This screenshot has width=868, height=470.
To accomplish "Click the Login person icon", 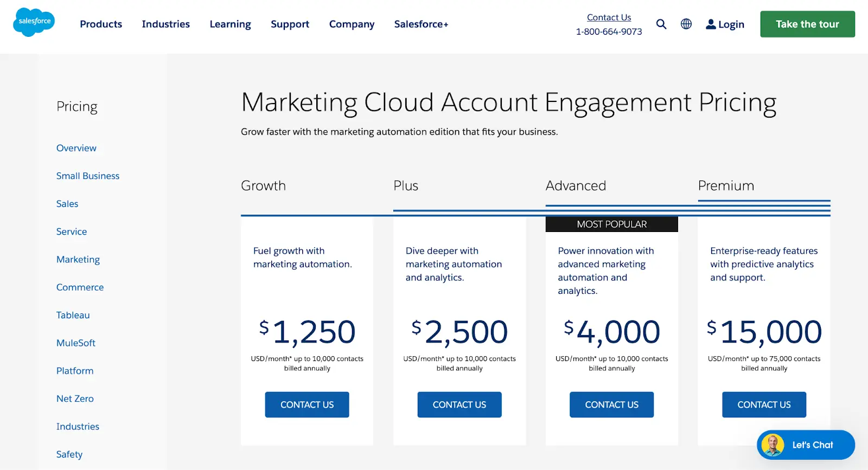I will click(x=710, y=24).
